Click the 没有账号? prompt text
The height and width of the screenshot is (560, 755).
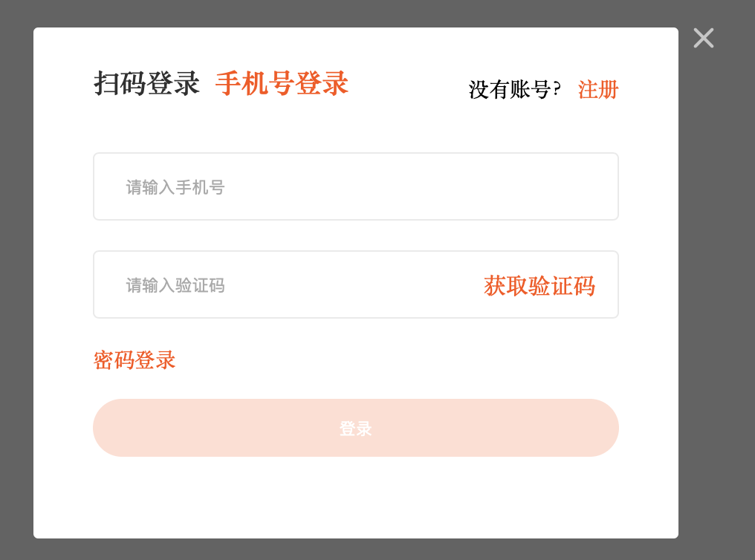click(515, 90)
